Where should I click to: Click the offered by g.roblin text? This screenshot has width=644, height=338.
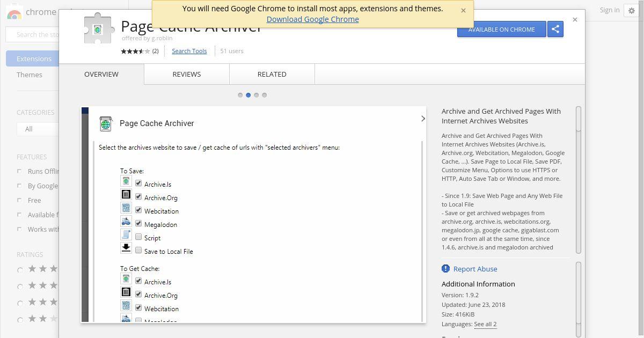[147, 38]
